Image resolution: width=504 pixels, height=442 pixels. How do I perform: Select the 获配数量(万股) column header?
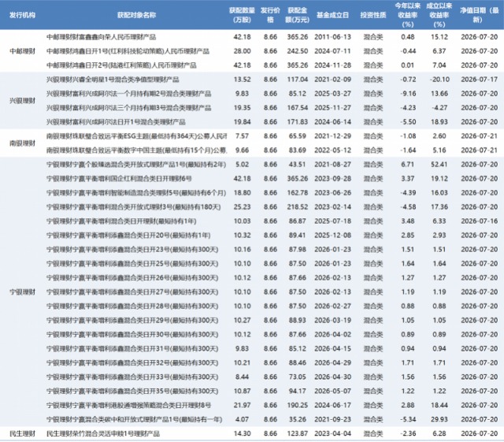242,15
